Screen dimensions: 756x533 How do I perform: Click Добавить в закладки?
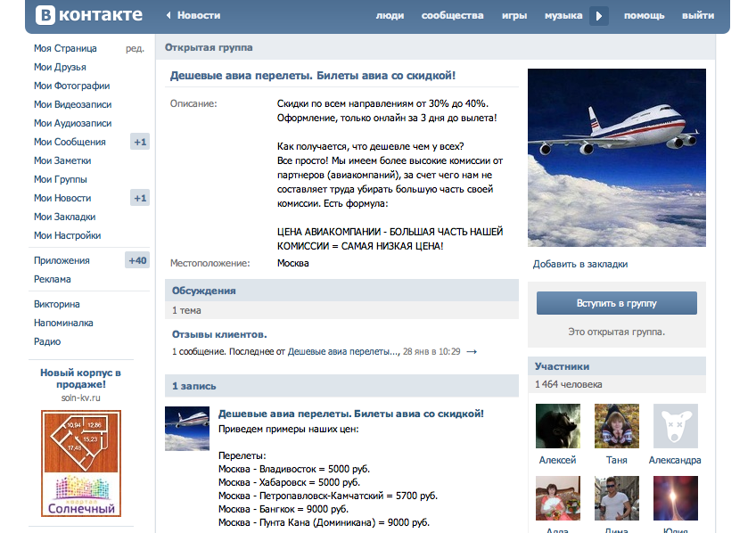580,264
